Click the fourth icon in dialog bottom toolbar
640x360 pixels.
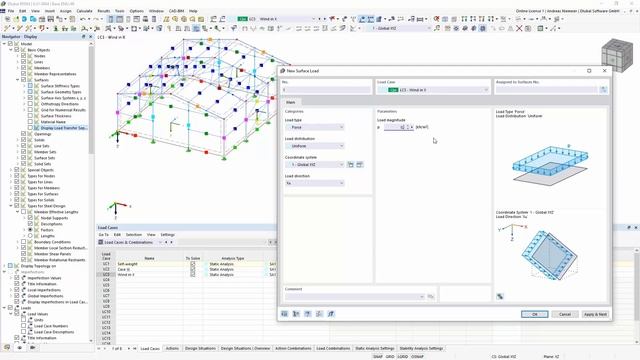[x=319, y=314]
